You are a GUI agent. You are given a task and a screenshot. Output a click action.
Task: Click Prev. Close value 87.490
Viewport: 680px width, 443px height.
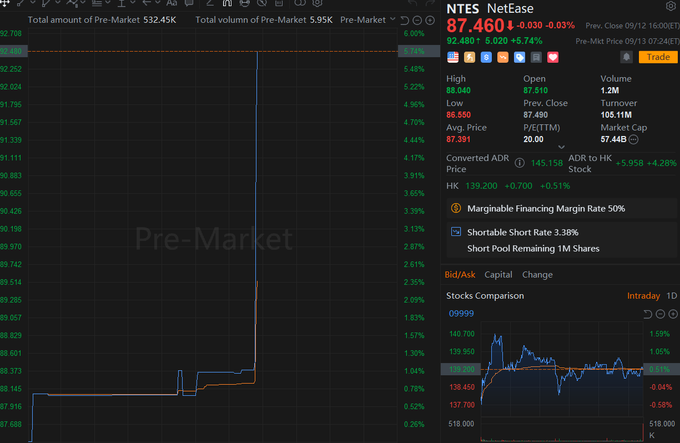click(x=535, y=115)
